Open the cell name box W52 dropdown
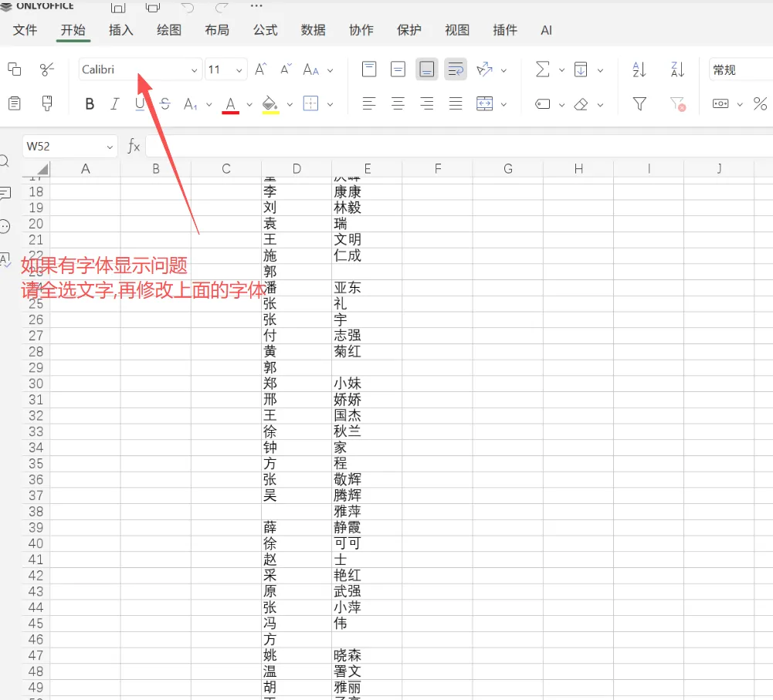Image resolution: width=773 pixels, height=700 pixels. coord(110,147)
